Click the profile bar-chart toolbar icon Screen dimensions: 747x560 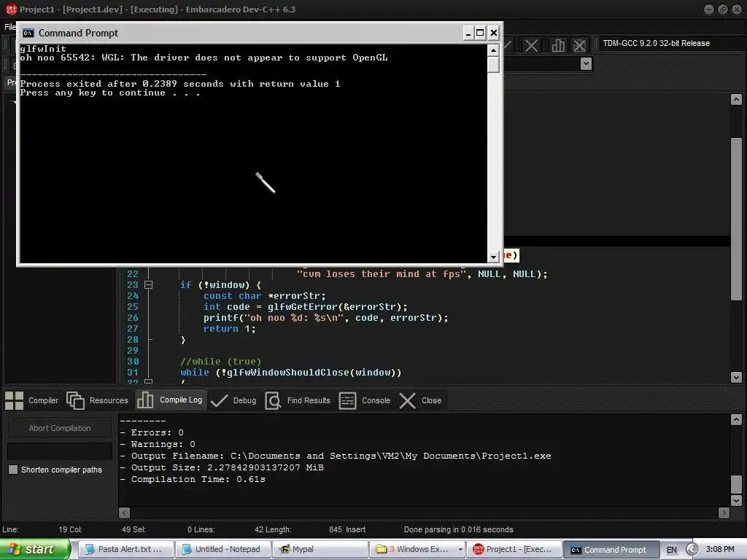[x=558, y=46]
